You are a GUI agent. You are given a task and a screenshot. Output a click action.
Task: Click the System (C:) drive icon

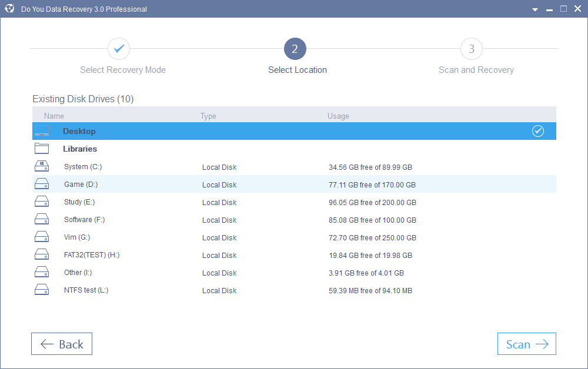42,166
